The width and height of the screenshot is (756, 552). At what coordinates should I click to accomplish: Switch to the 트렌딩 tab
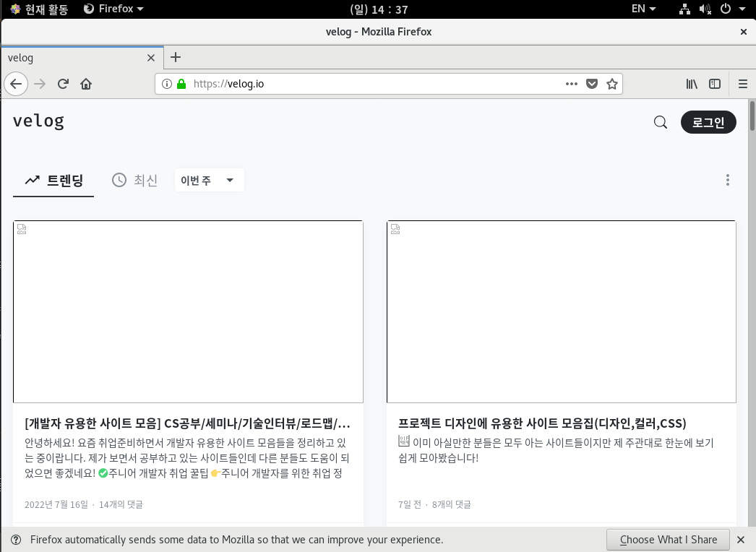tap(53, 181)
